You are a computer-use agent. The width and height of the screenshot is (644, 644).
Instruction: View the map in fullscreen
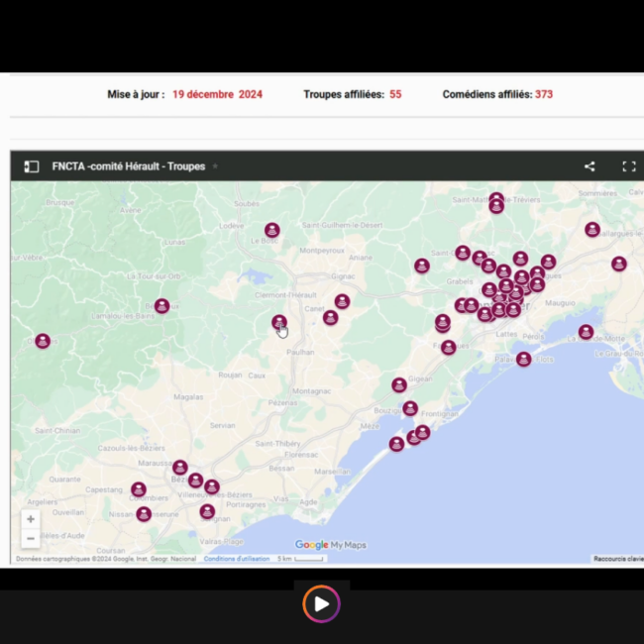coord(629,166)
